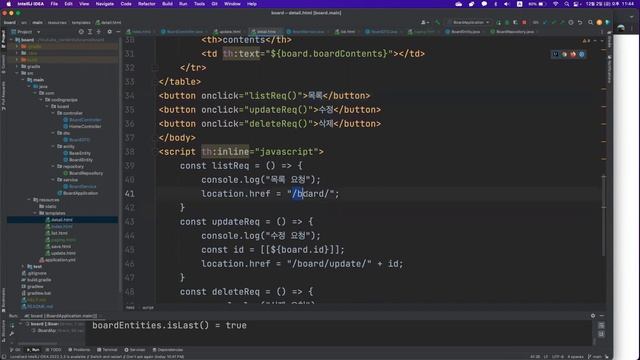The image size is (640, 360).
Task: Hide the Project tool window
Action: coord(118,31)
